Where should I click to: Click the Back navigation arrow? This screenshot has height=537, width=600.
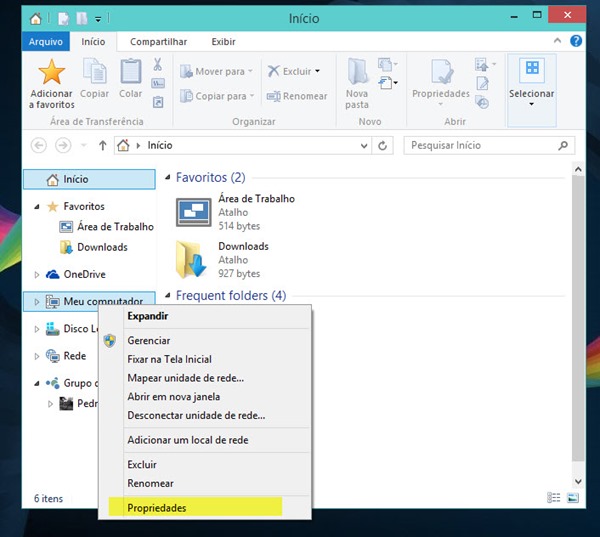click(39, 145)
